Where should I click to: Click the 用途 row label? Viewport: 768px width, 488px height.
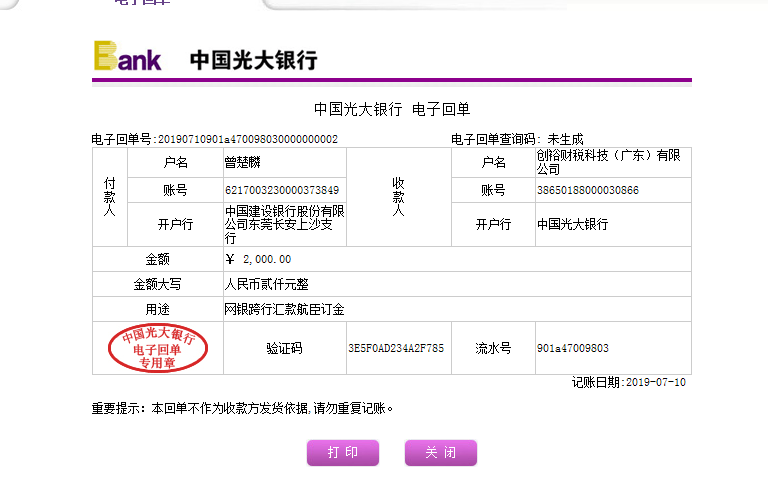[x=157, y=309]
